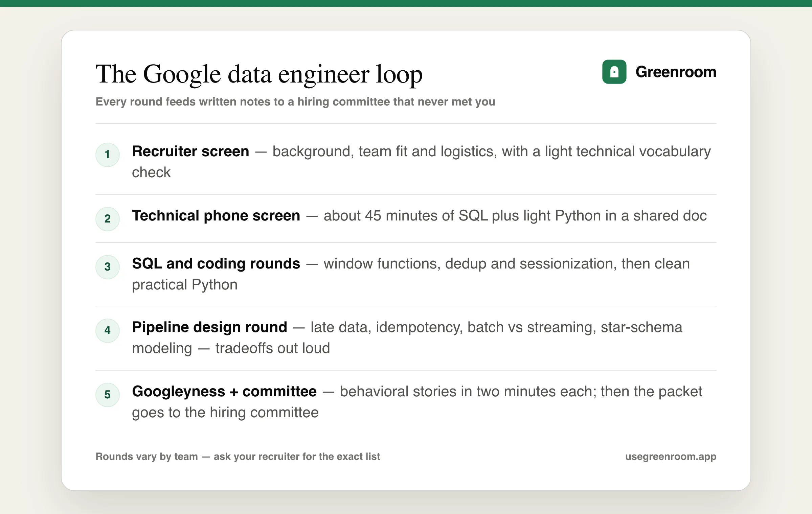The image size is (812, 514).
Task: Click the text 'late data, idempotency, batch vs streaming'
Action: tap(453, 327)
